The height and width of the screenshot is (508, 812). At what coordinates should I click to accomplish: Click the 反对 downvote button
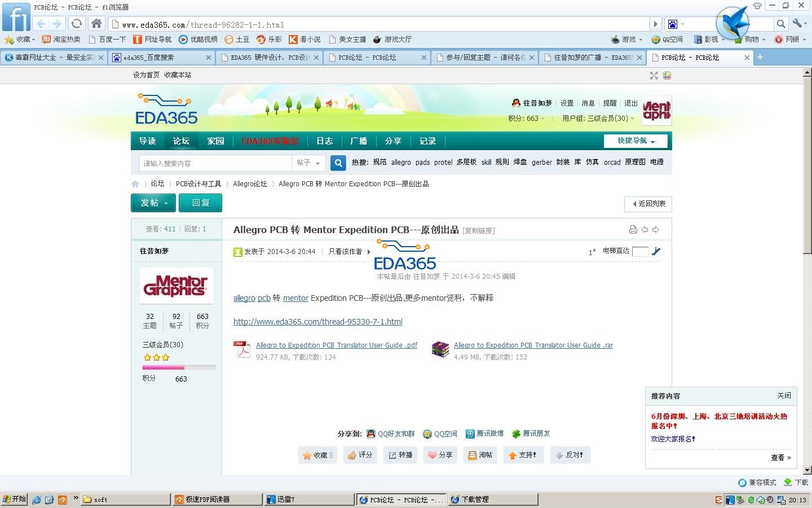coord(570,455)
